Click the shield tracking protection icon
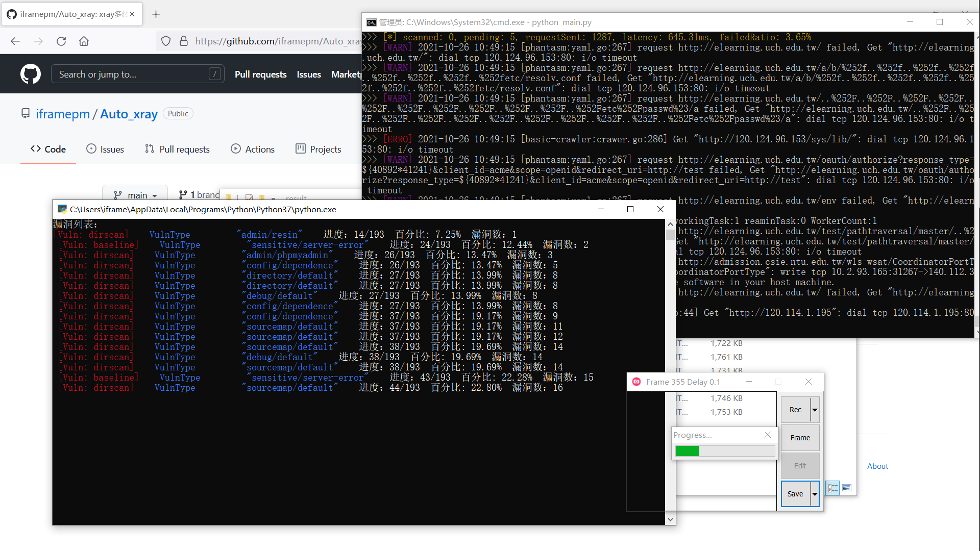Screen dimensions: 980x551 click(x=166, y=41)
